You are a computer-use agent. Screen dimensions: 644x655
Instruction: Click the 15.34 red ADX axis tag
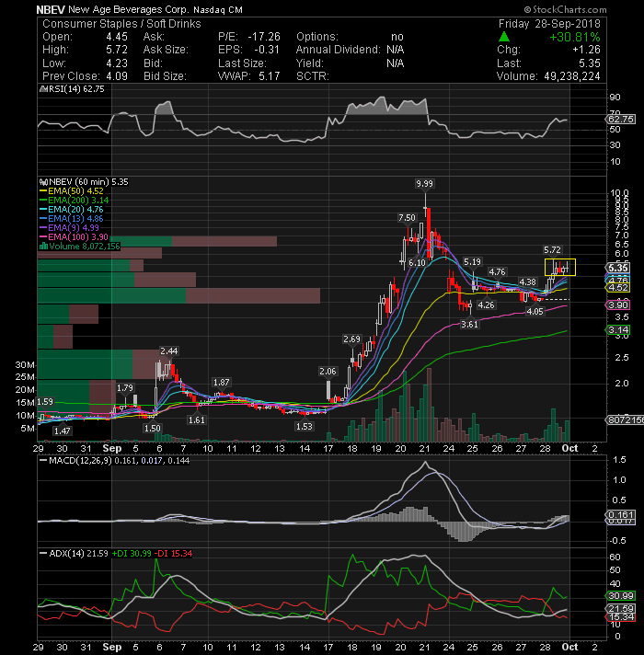pos(620,617)
